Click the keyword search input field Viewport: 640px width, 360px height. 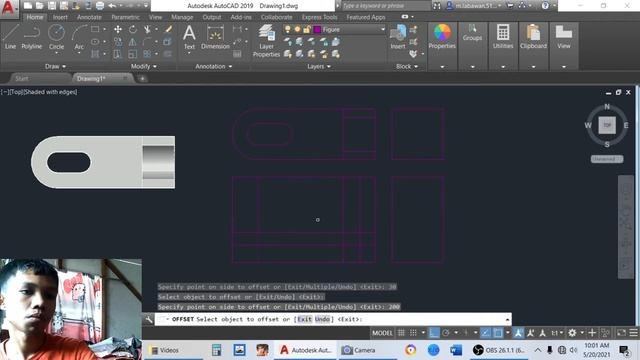pyautogui.click(x=385, y=6)
